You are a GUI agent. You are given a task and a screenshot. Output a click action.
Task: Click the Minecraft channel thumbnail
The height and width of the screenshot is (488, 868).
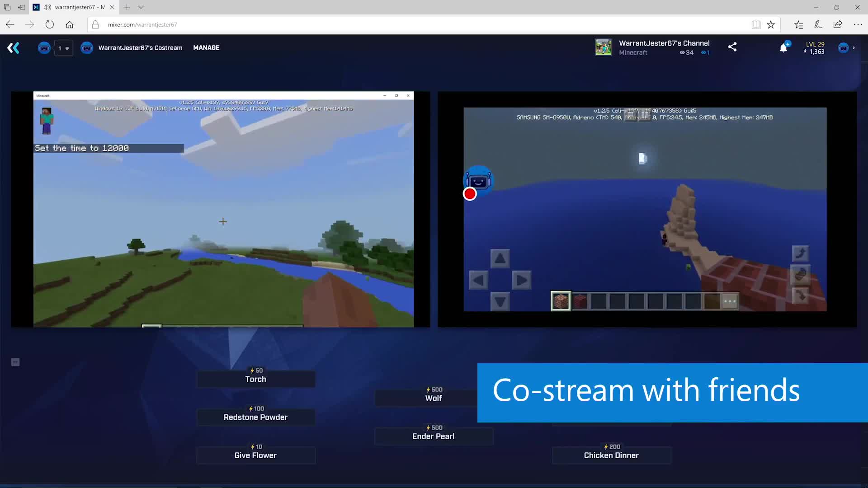pos(603,47)
